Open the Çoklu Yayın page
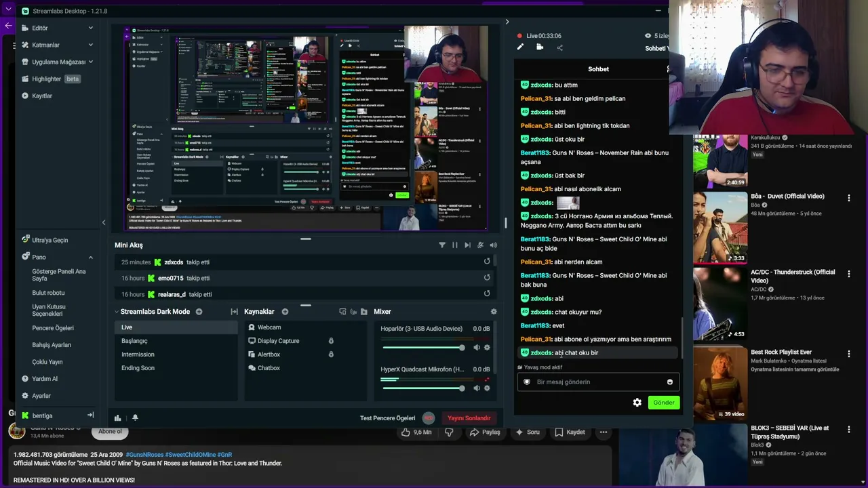868x488 pixels. (x=47, y=362)
